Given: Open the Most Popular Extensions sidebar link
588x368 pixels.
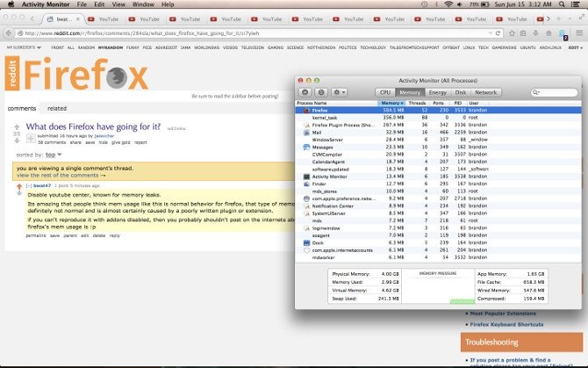Looking at the screenshot, I should coord(503,314).
